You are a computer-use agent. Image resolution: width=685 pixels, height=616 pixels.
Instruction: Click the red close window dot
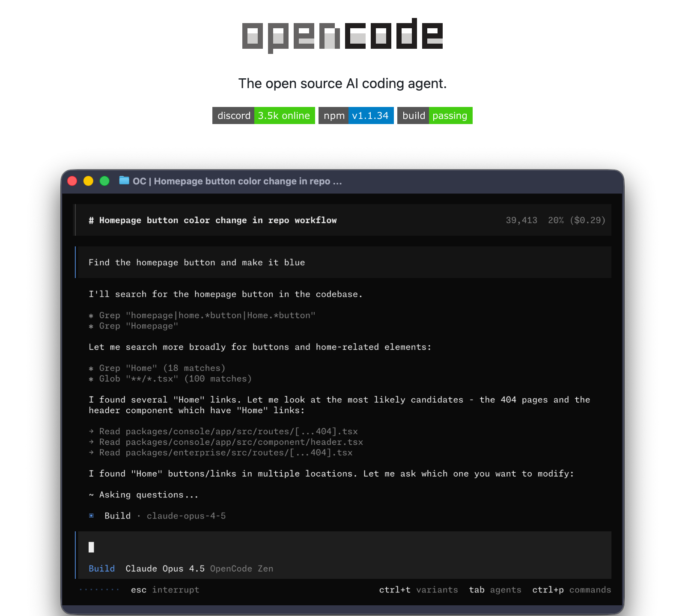click(x=72, y=181)
